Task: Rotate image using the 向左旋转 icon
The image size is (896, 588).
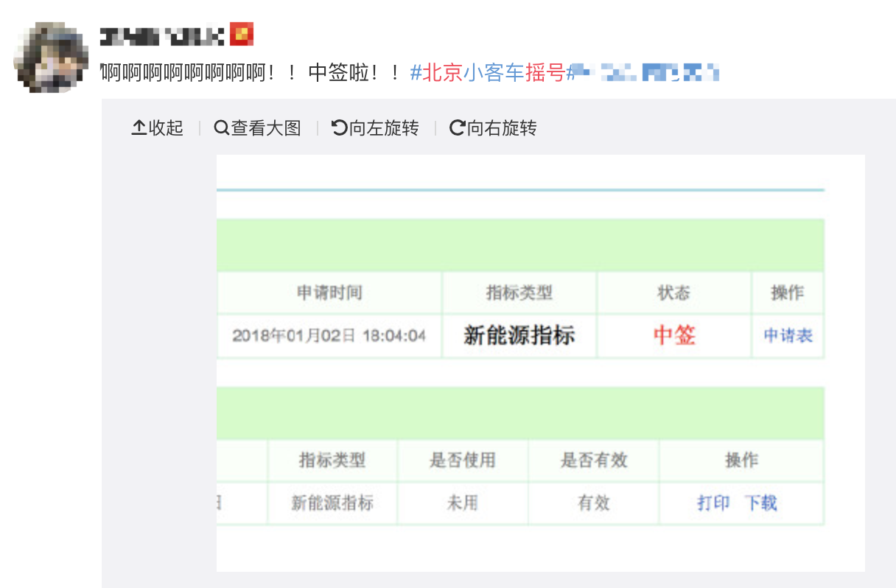Action: (x=339, y=128)
